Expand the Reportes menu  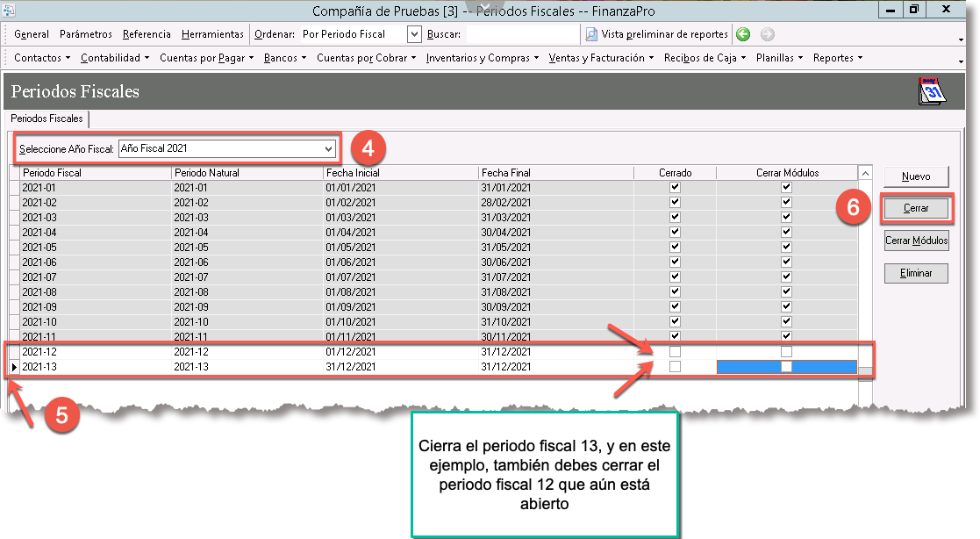838,58
